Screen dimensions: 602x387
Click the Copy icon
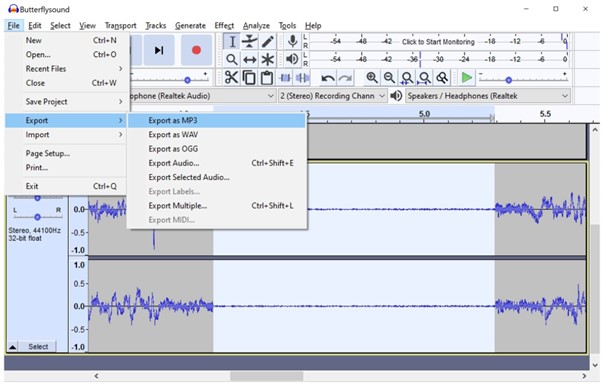pyautogui.click(x=249, y=78)
